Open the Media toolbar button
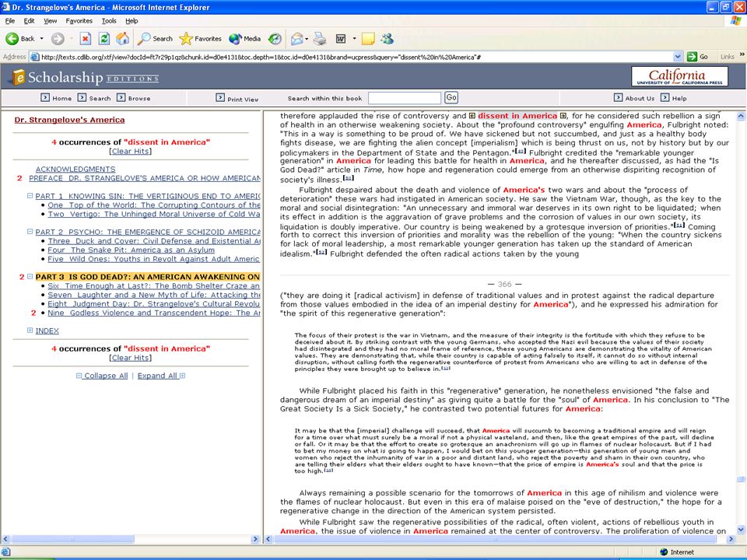This screenshot has width=747, height=560. pos(245,39)
